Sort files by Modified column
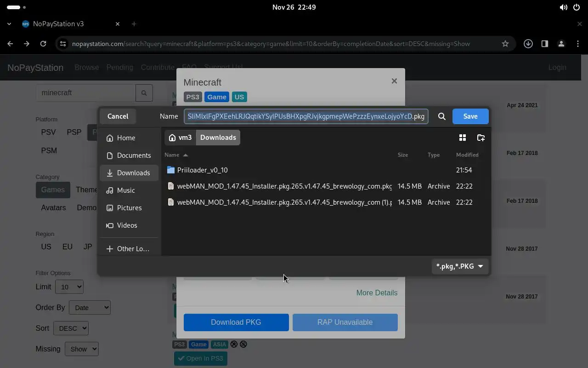 click(467, 155)
